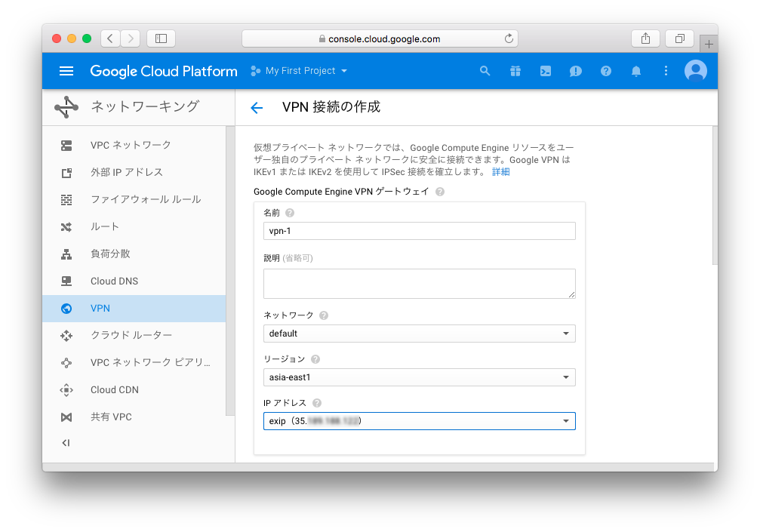Image resolution: width=760 pixels, height=532 pixels.
Task: Select the VPN label in sidebar
Action: 100,309
